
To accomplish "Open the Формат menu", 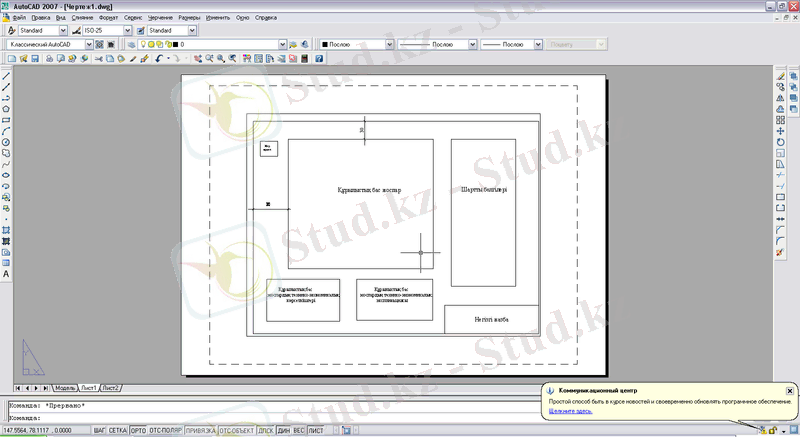I will coord(109,17).
